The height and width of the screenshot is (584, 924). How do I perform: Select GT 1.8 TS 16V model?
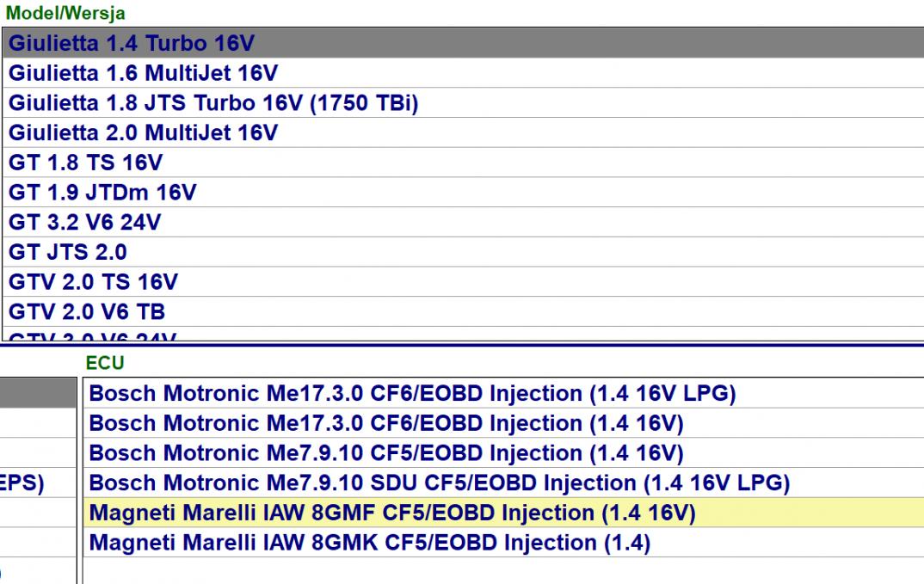click(85, 163)
